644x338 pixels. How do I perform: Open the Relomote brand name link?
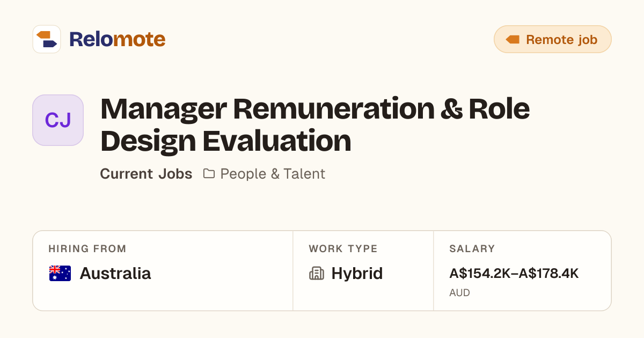[x=117, y=39]
